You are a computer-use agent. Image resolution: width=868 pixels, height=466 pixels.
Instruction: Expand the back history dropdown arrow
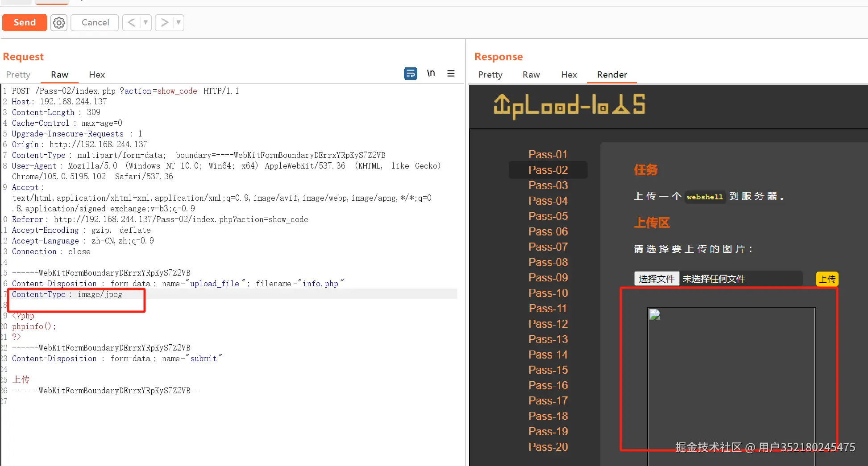click(x=145, y=22)
